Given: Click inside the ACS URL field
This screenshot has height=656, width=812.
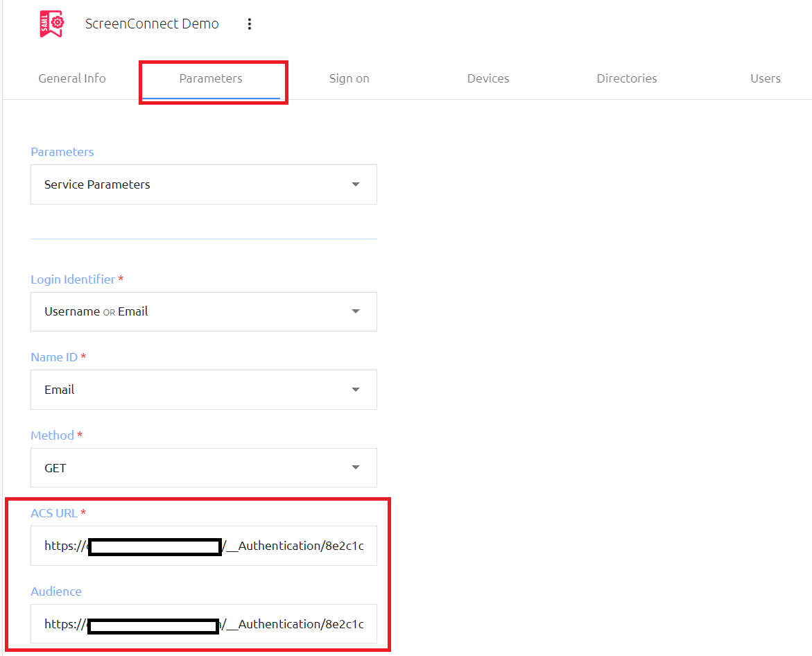Looking at the screenshot, I should click(x=203, y=546).
